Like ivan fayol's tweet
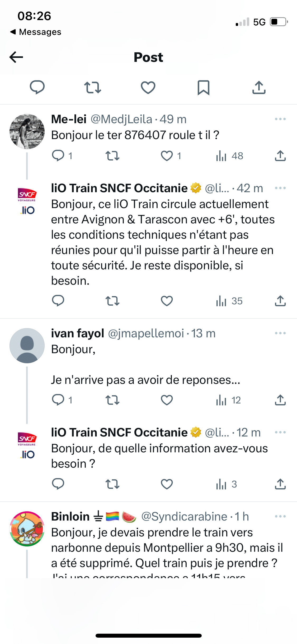 pos(167,400)
